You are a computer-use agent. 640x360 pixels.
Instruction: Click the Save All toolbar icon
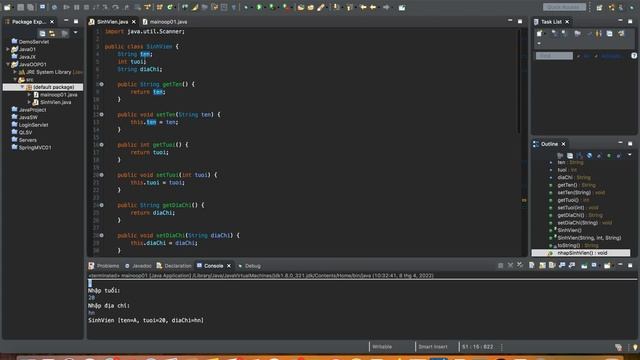click(31, 7)
